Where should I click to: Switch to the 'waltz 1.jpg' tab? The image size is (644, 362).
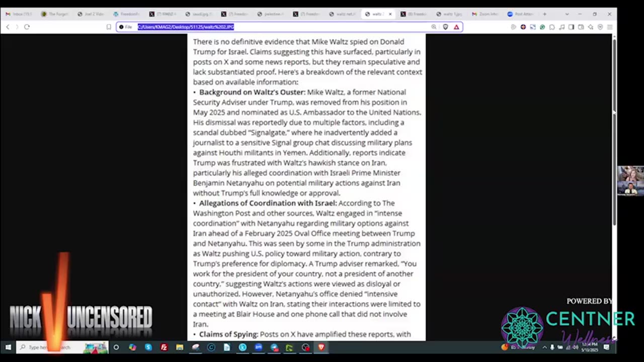pyautogui.click(x=450, y=14)
